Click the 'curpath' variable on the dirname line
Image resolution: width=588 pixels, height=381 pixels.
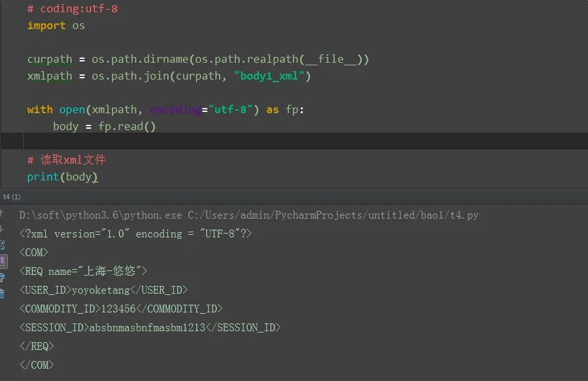pos(50,60)
